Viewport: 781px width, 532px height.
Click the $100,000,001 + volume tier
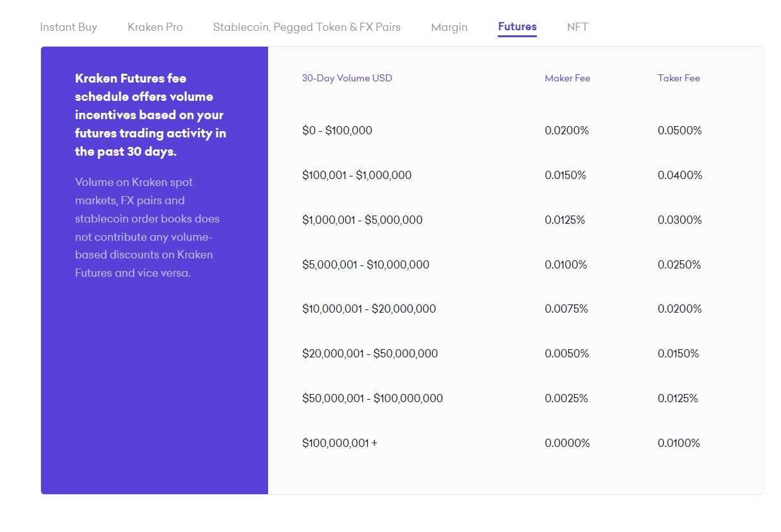[x=339, y=443]
